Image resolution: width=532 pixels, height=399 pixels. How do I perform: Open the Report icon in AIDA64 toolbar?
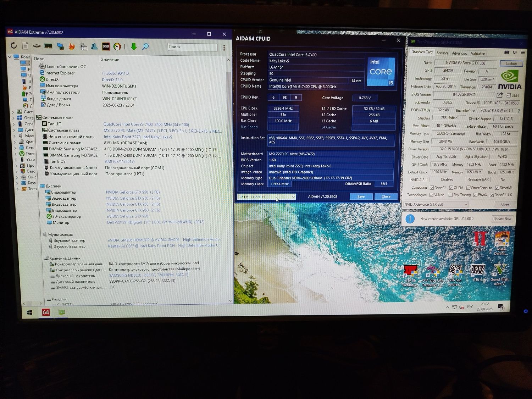click(x=25, y=46)
